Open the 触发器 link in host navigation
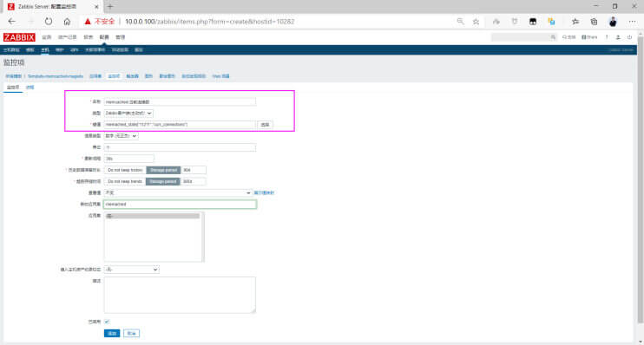 point(132,76)
